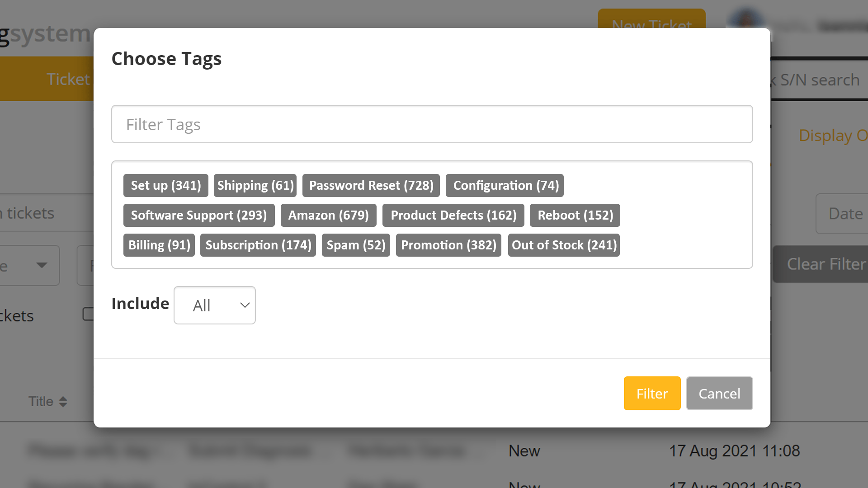Pick the Configuration (74) tag

click(x=505, y=185)
